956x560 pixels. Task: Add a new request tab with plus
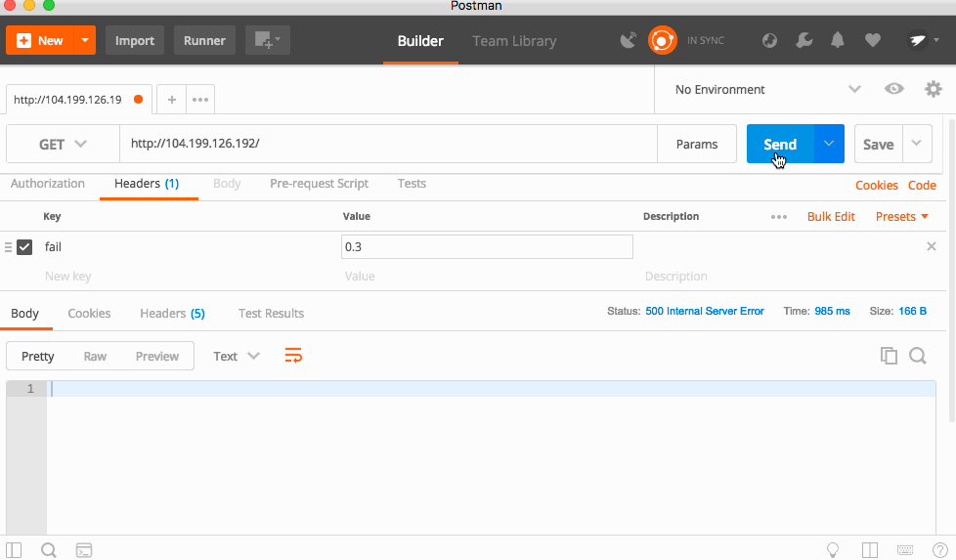[172, 100]
